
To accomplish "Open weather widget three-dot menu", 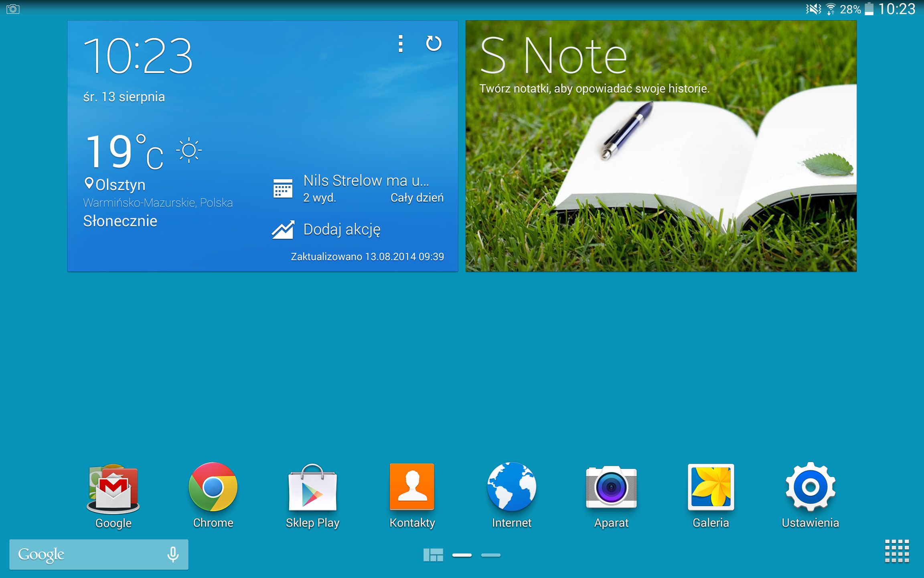I will pos(400,43).
